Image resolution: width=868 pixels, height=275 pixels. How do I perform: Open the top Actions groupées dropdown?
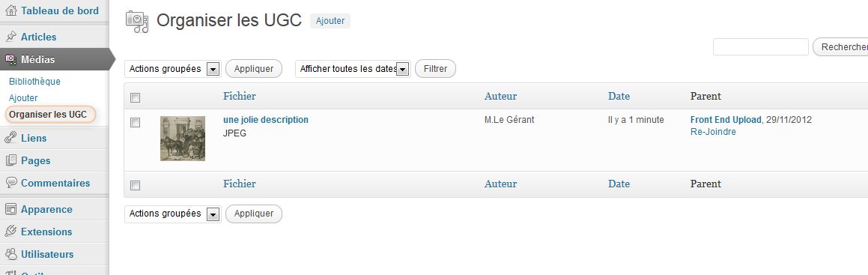(x=173, y=69)
